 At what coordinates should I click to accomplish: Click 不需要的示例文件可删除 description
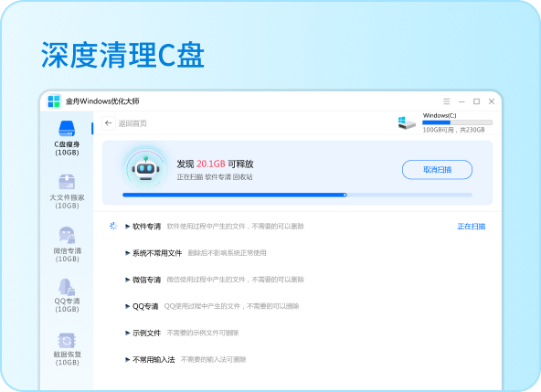pos(203,333)
